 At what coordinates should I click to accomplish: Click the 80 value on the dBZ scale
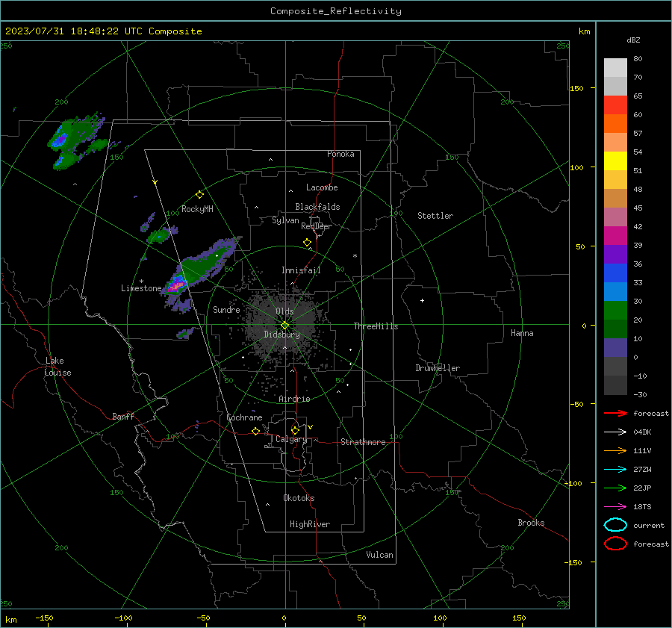(638, 59)
